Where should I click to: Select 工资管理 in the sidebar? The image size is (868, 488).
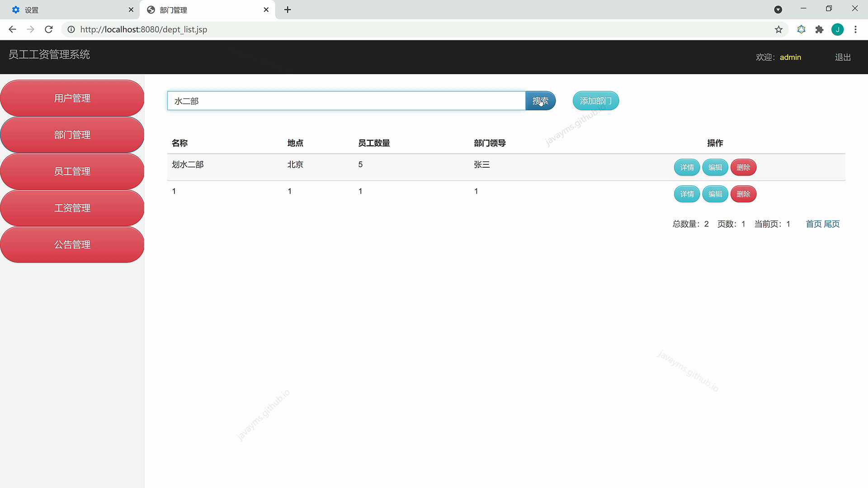(72, 208)
